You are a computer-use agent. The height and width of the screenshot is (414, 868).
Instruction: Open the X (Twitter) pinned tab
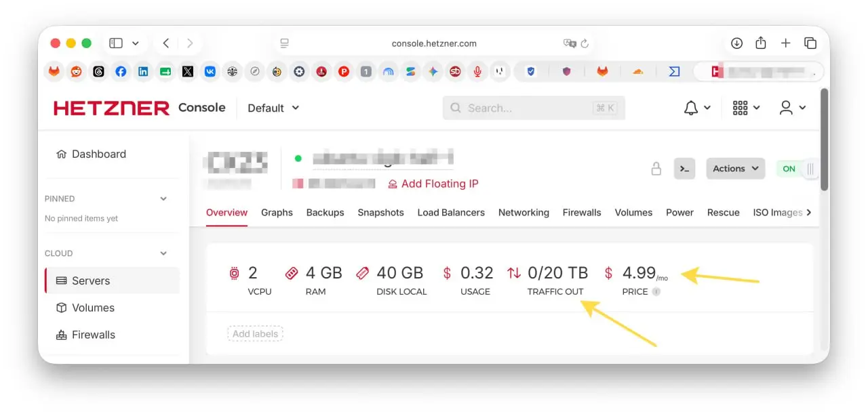pyautogui.click(x=188, y=71)
